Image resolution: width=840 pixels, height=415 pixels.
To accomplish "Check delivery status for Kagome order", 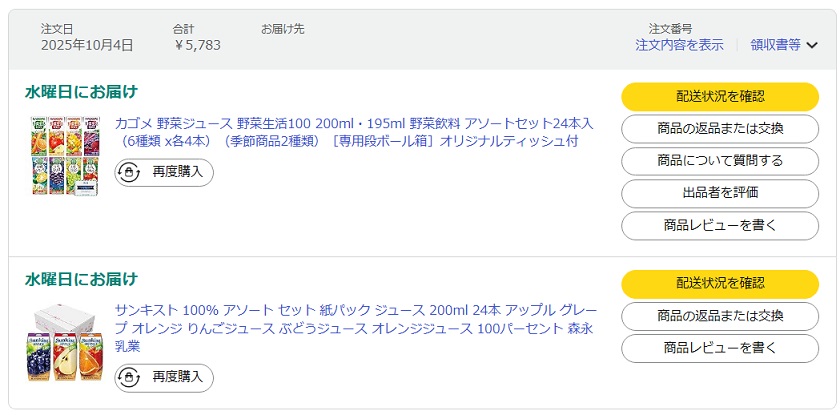I will (x=720, y=96).
